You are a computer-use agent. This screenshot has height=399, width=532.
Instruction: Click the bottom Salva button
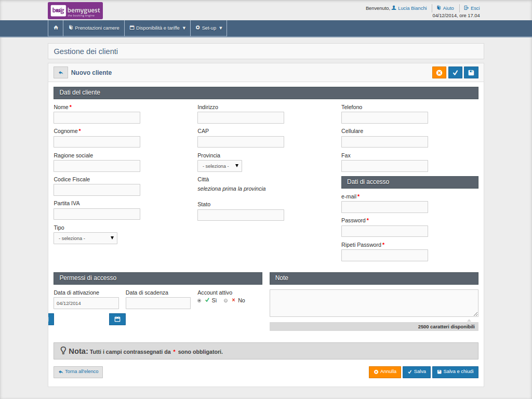416,372
